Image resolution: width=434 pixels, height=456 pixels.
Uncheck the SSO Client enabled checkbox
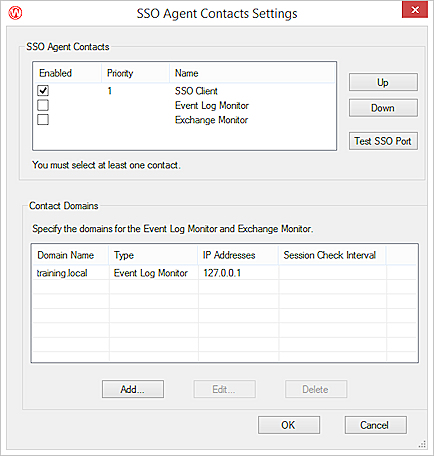[43, 90]
